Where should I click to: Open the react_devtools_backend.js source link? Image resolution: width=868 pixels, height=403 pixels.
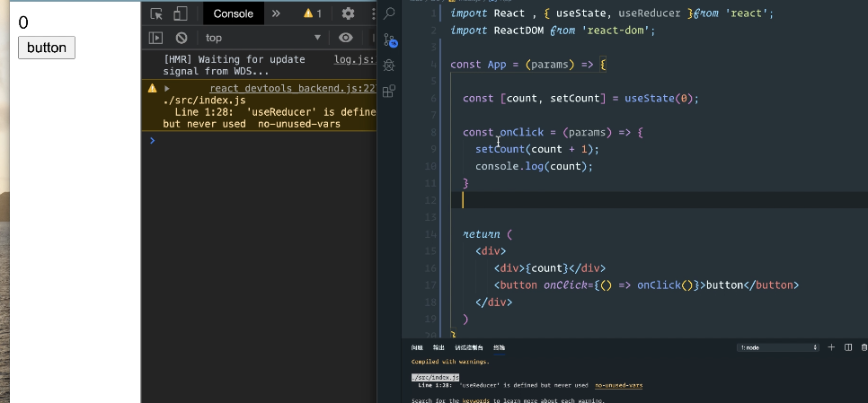tap(293, 89)
